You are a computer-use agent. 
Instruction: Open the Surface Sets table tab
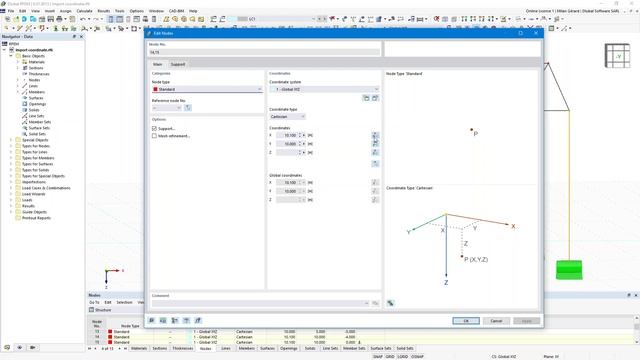coord(380,349)
